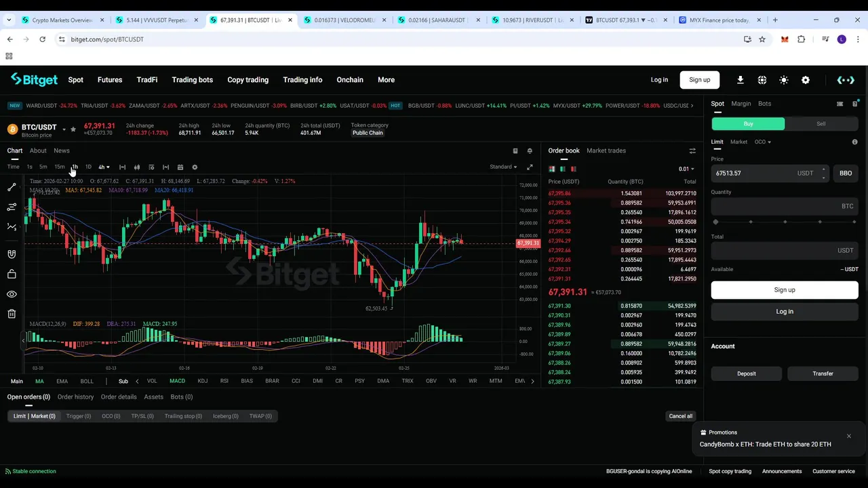Select the 15m timeframe
Screen dimensions: 868x488
60,167
